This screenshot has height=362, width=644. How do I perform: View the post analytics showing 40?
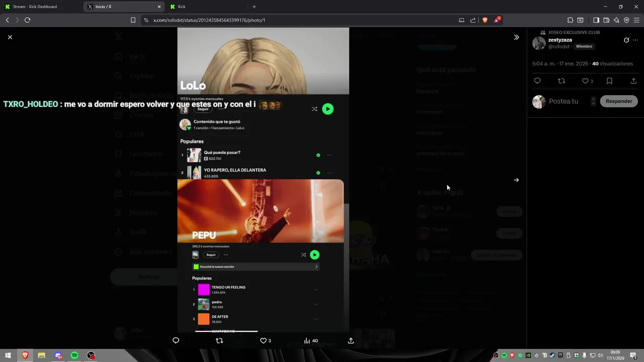311,340
